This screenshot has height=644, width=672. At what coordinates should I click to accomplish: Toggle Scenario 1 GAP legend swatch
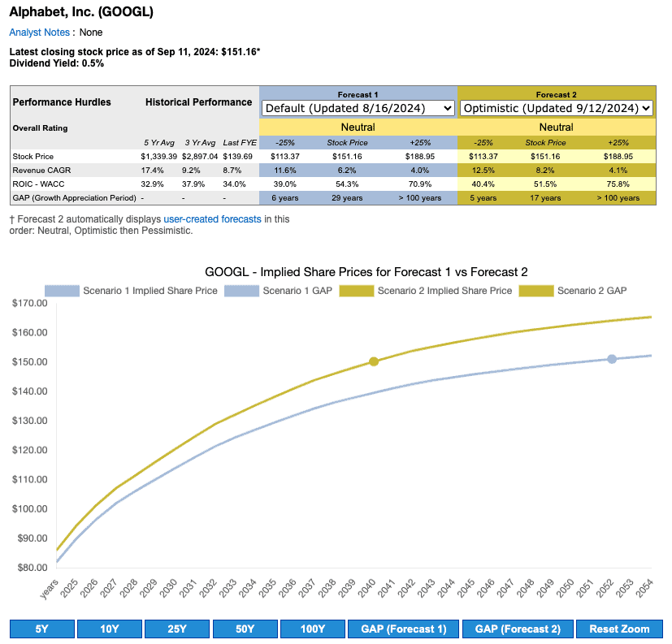241,291
